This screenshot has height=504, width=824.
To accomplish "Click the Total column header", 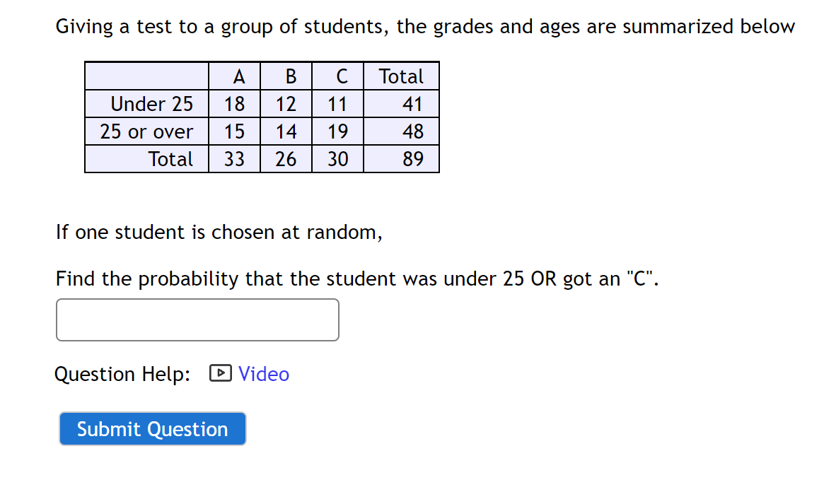I will [x=400, y=76].
